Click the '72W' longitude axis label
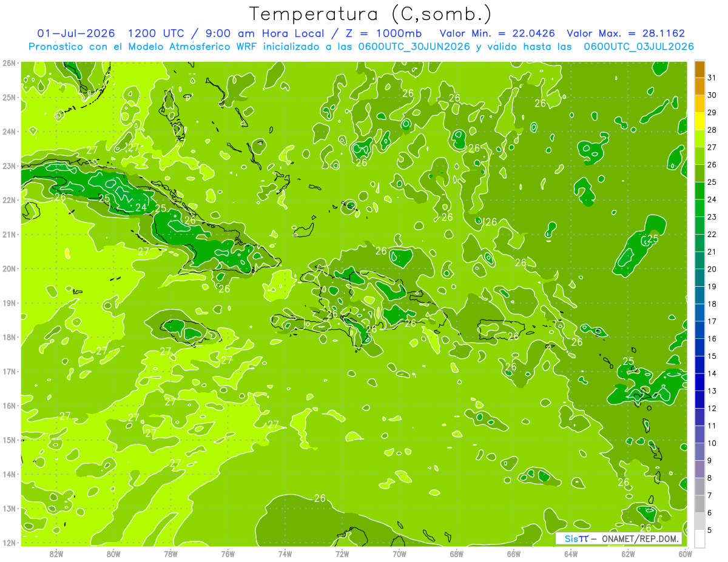728x562 pixels. click(x=342, y=554)
